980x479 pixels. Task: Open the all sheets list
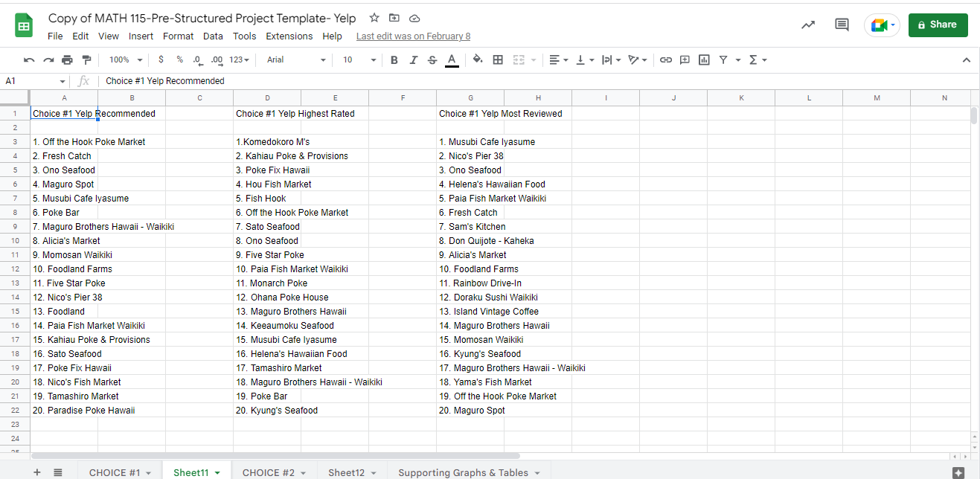tap(58, 472)
